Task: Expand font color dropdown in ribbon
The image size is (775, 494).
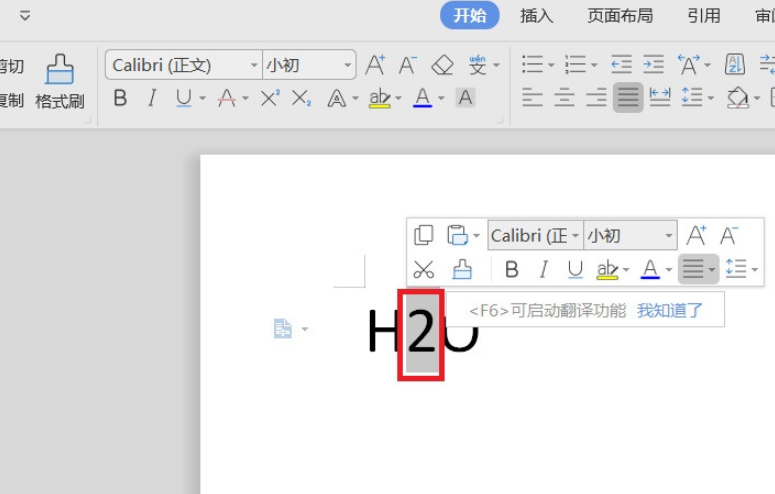Action: pyautogui.click(x=441, y=98)
